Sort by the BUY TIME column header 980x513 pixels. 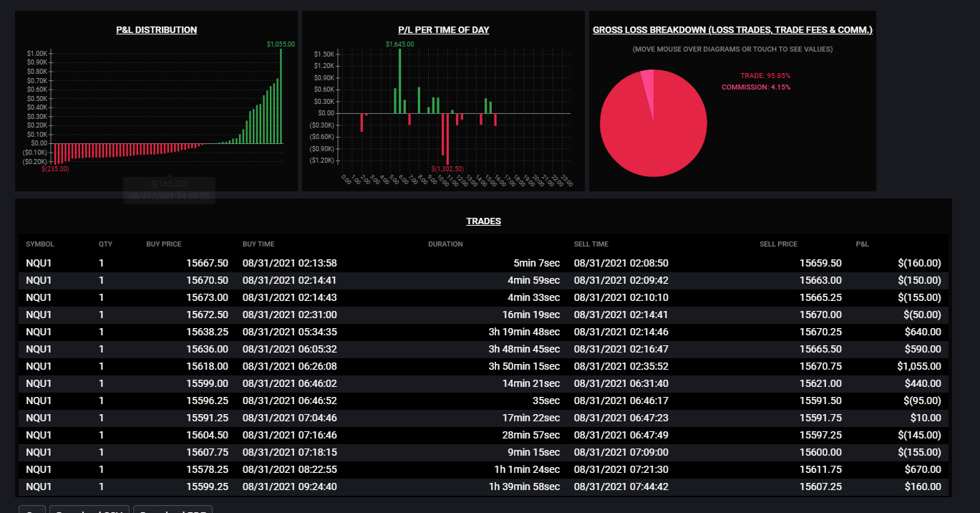point(258,244)
